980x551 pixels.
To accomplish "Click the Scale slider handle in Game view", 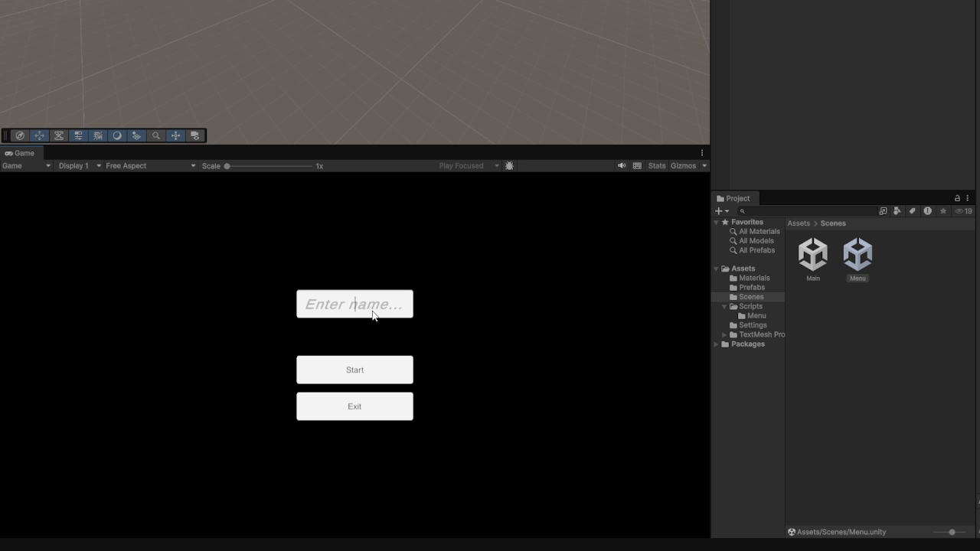I will (227, 166).
